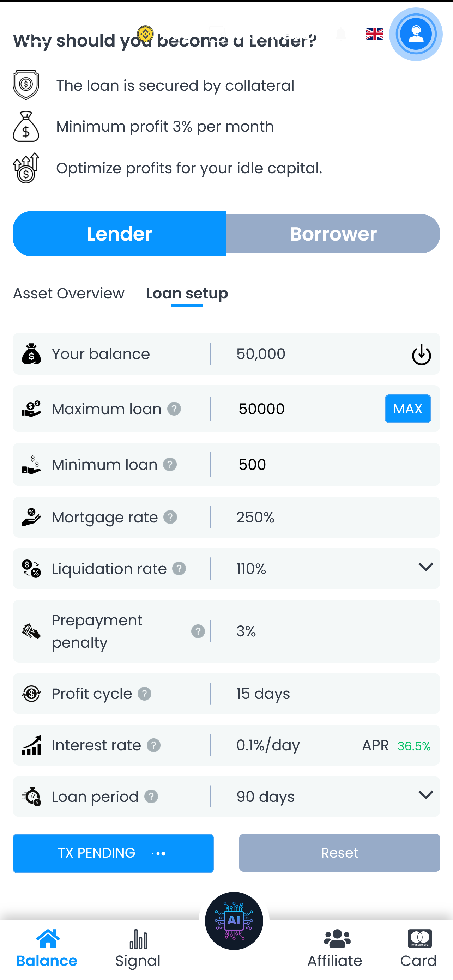Tap the deposit icon beside the balance
The height and width of the screenshot is (980, 453).
421,354
